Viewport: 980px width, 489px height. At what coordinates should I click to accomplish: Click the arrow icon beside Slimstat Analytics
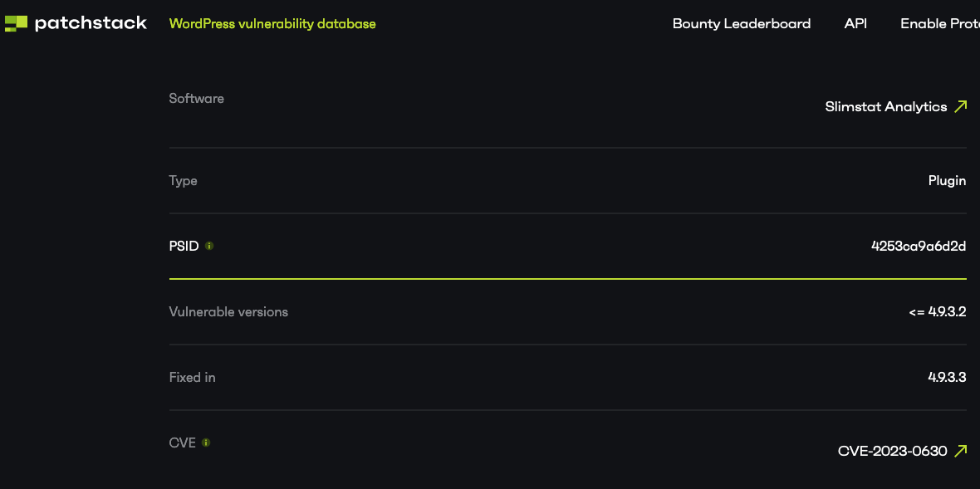961,106
